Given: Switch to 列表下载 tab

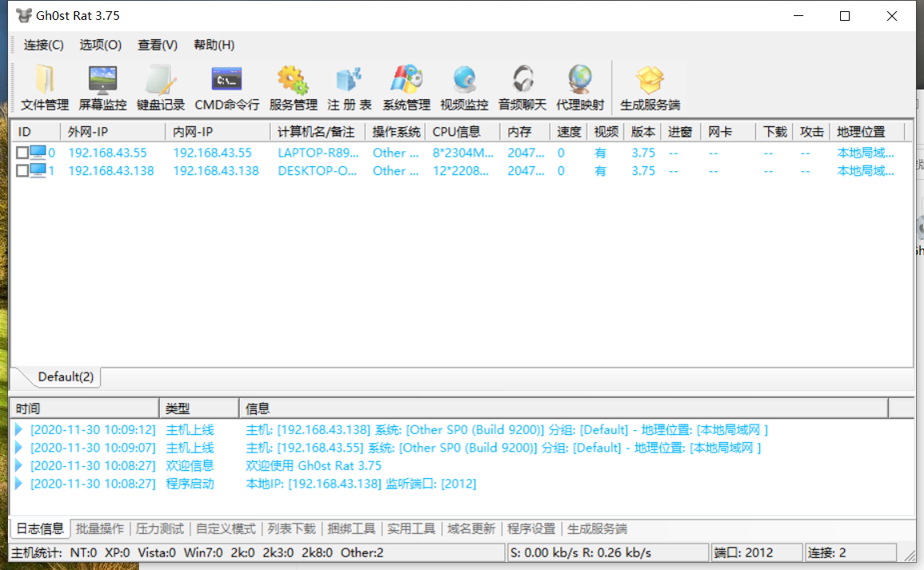Looking at the screenshot, I should click(292, 528).
